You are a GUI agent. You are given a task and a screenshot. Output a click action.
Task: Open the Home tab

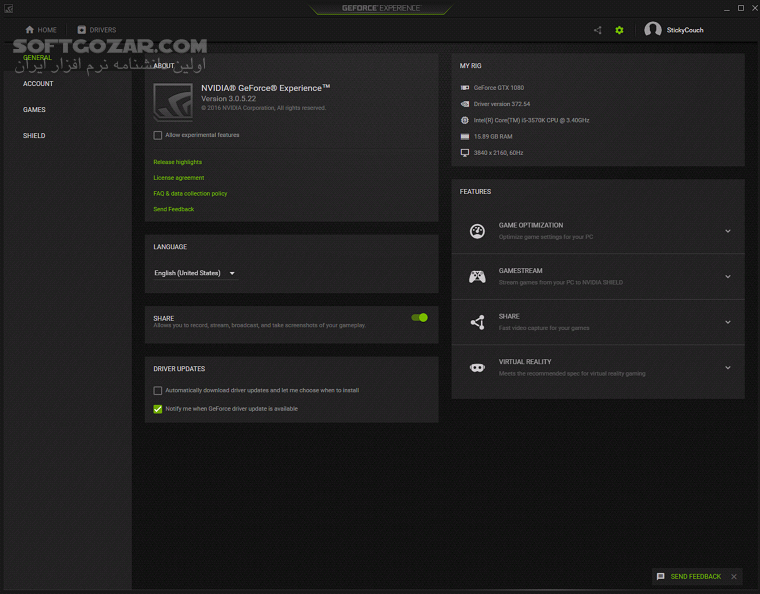click(41, 30)
